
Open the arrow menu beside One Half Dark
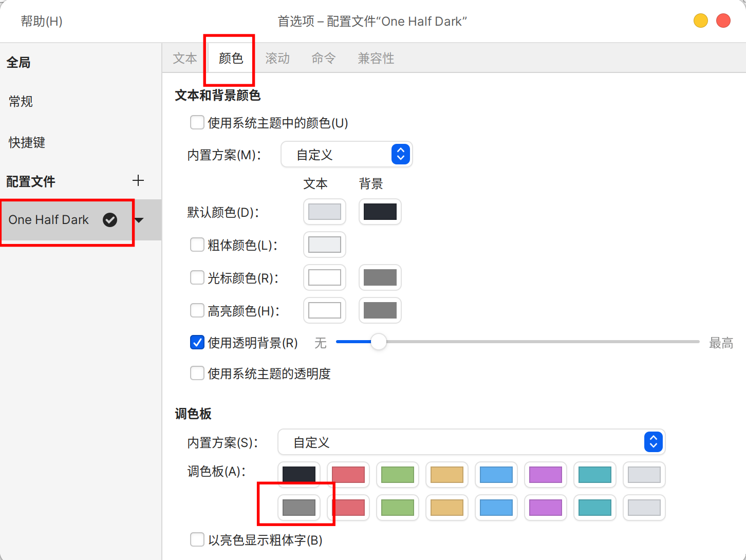click(139, 220)
